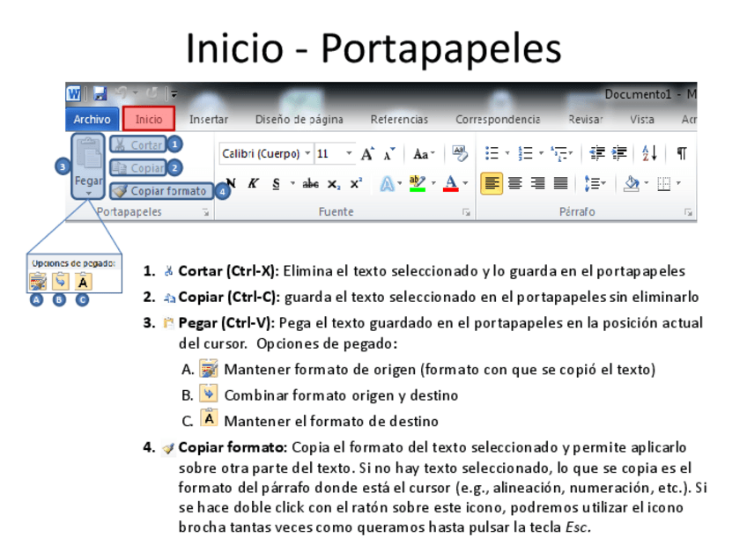Toggle italic (K) formatting
Image resolution: width=747 pixels, height=560 pixels.
click(253, 184)
